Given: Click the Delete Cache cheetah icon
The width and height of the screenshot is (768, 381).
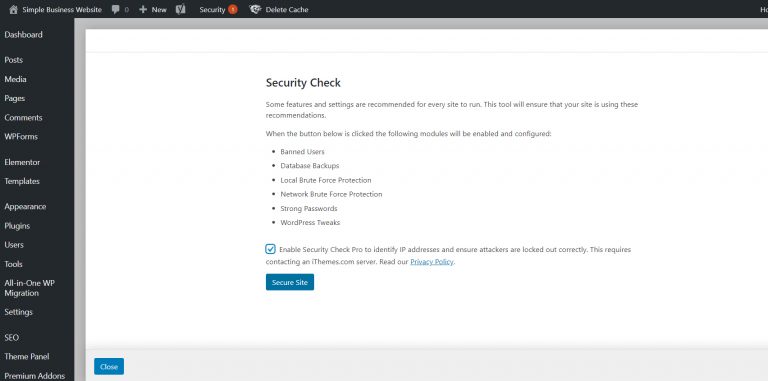Looking at the screenshot, I should coord(255,9).
